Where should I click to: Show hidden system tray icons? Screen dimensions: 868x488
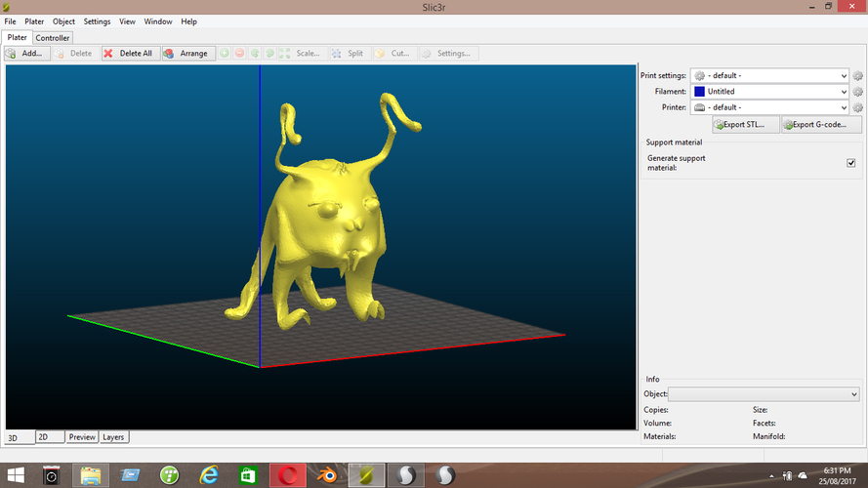771,476
